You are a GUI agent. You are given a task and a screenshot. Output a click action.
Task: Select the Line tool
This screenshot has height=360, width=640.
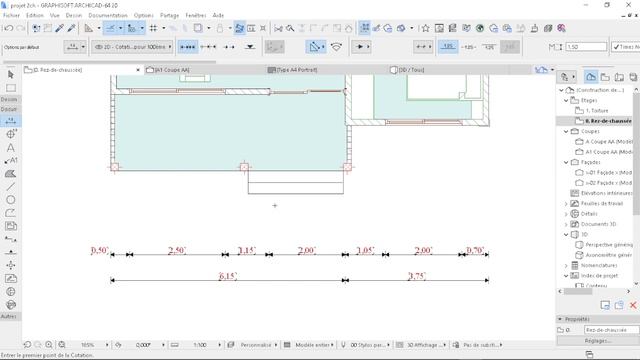(11, 187)
